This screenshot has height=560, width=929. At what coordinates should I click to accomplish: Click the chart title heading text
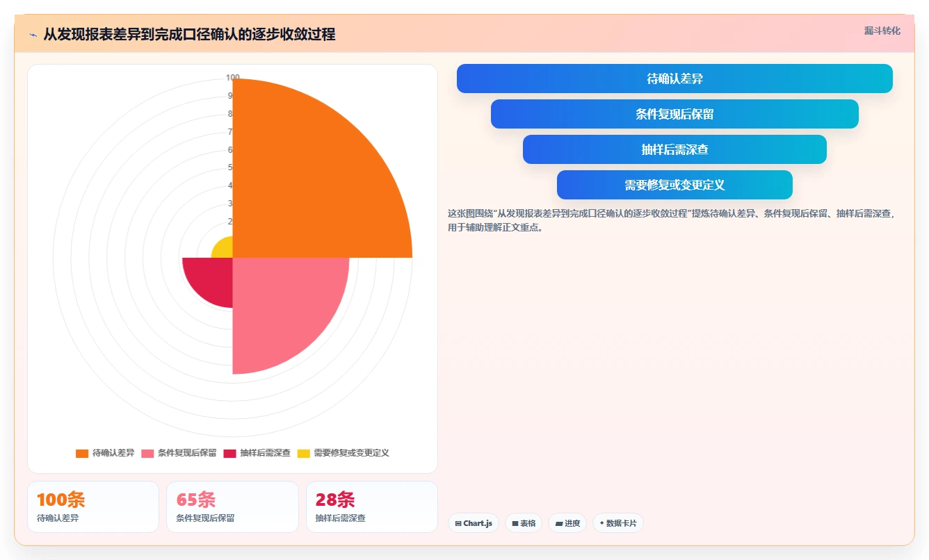[189, 34]
